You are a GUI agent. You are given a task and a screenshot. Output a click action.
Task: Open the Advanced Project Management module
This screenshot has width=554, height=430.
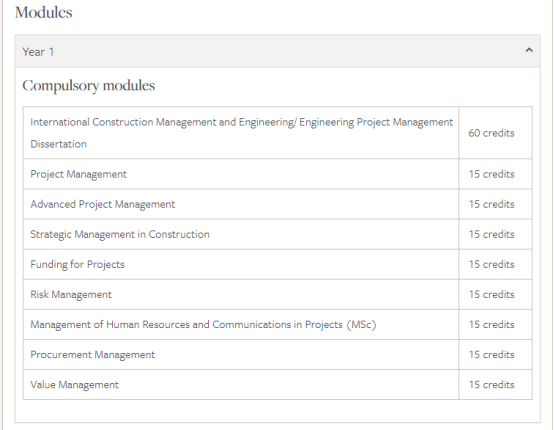point(102,204)
